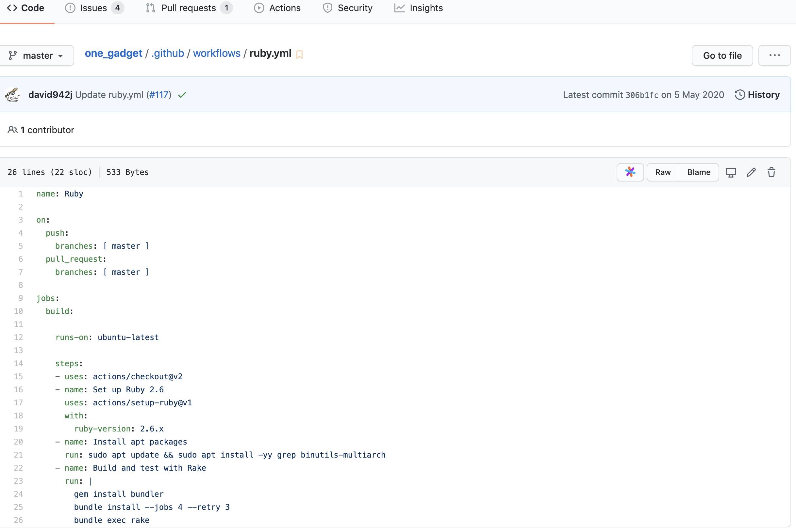Click line number 12 in code
The height and width of the screenshot is (532, 796).
point(18,337)
